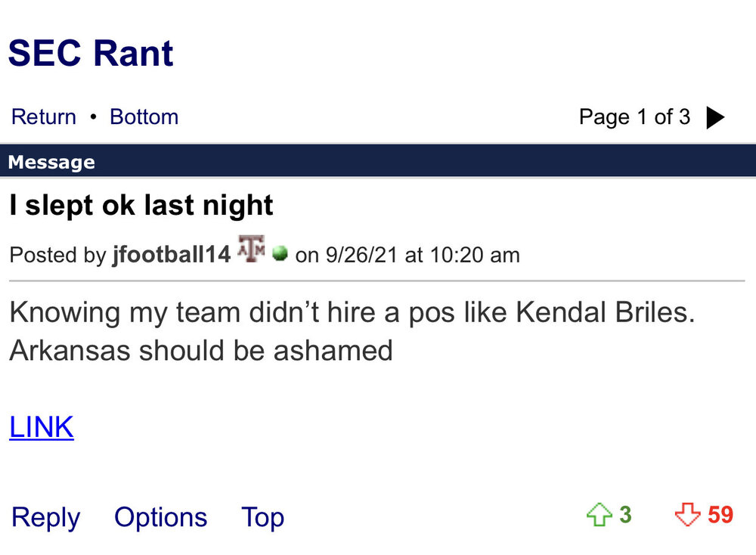The width and height of the screenshot is (756, 555).
Task: Downvote the post with red arrow
Action: 687,516
